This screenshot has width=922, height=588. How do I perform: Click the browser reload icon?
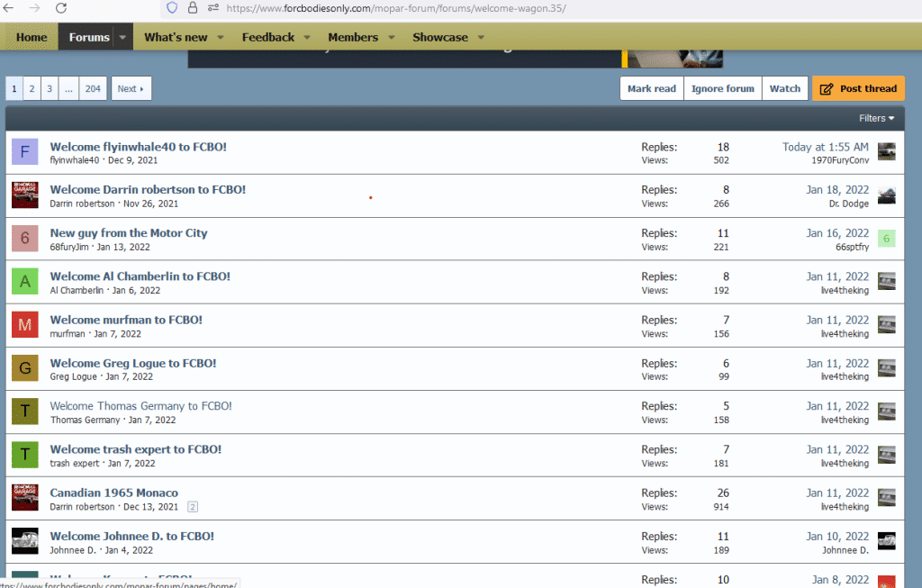tap(61, 8)
